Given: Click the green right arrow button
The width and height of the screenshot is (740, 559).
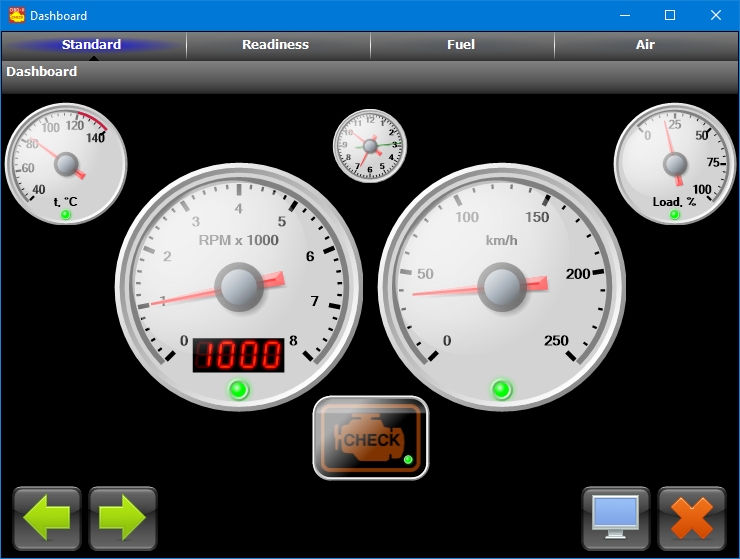Looking at the screenshot, I should pyautogui.click(x=123, y=518).
